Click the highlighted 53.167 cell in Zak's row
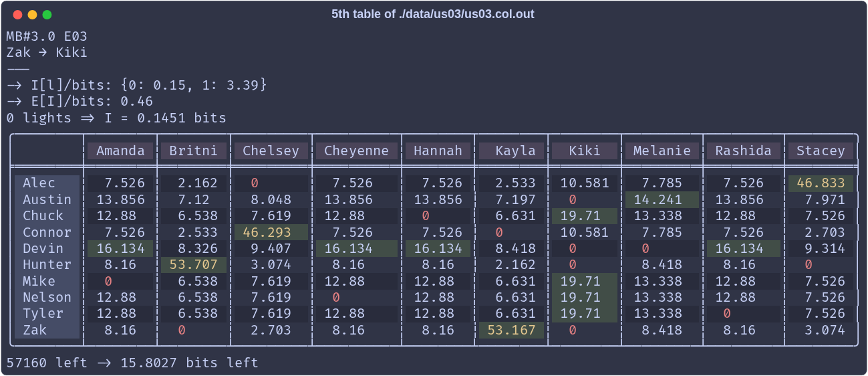The width and height of the screenshot is (868, 376). click(512, 331)
